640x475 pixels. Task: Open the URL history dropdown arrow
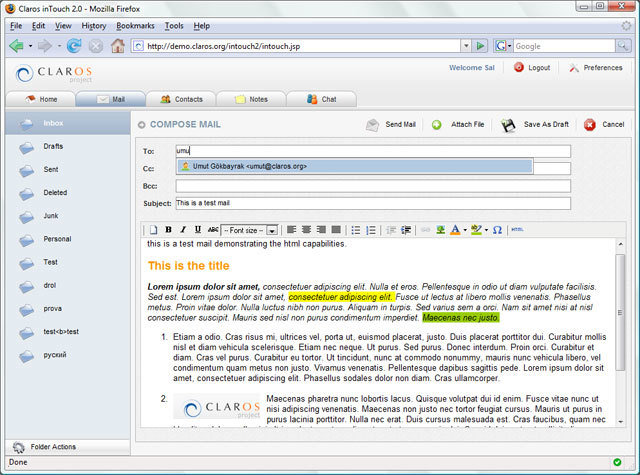pyautogui.click(x=466, y=46)
